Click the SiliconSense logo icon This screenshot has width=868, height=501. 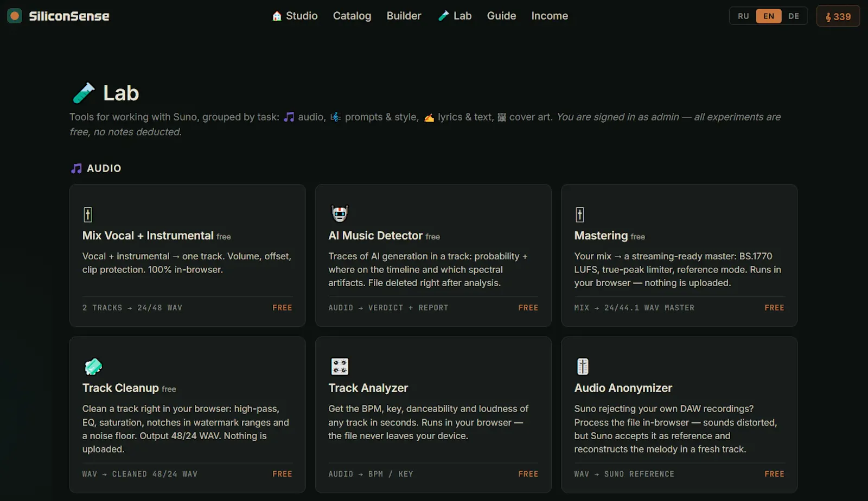pyautogui.click(x=15, y=16)
